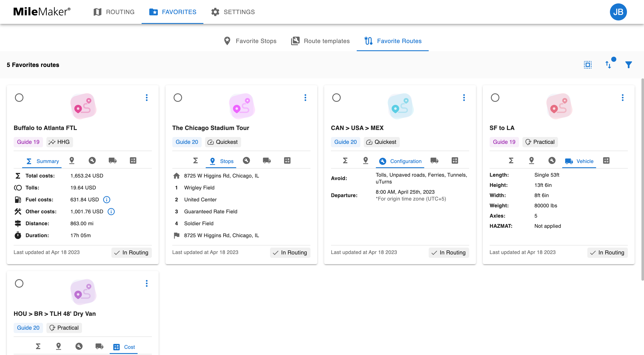Show cost calculator icon on Buffalo to Atlanta card
Screen dimensions: 644x355
click(x=133, y=161)
